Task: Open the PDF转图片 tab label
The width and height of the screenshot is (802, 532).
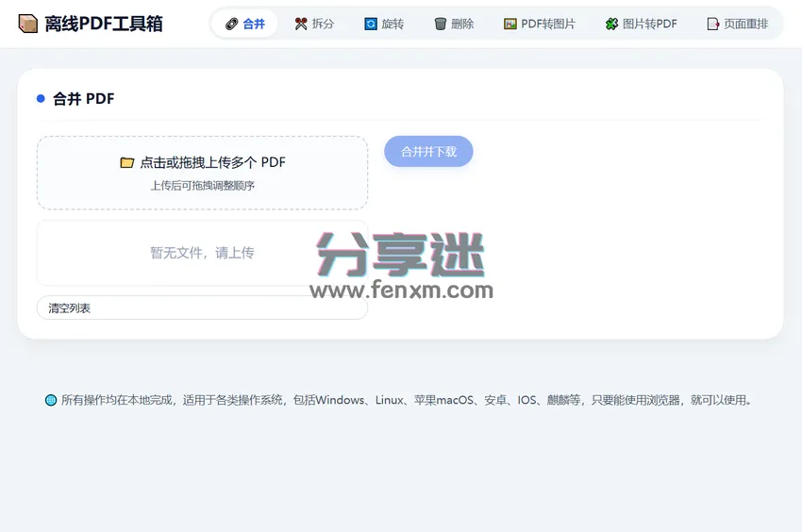Action: 548,24
